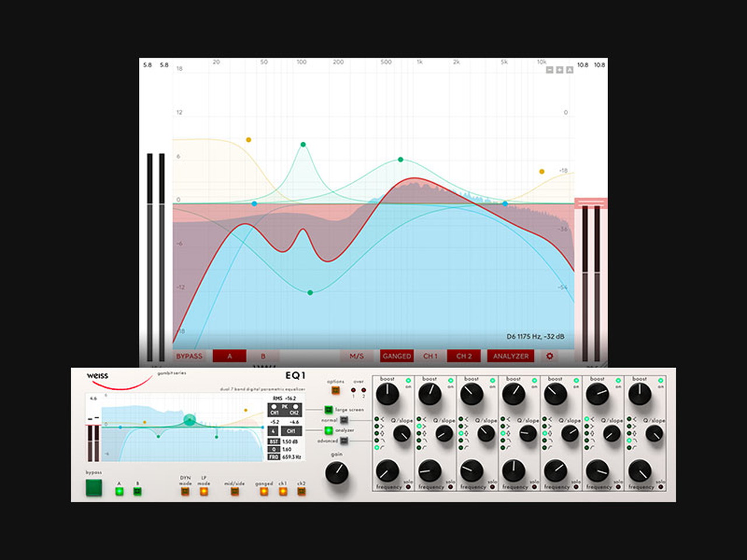Click the green bypass button on hardware panel
747x560 pixels.
click(x=94, y=488)
